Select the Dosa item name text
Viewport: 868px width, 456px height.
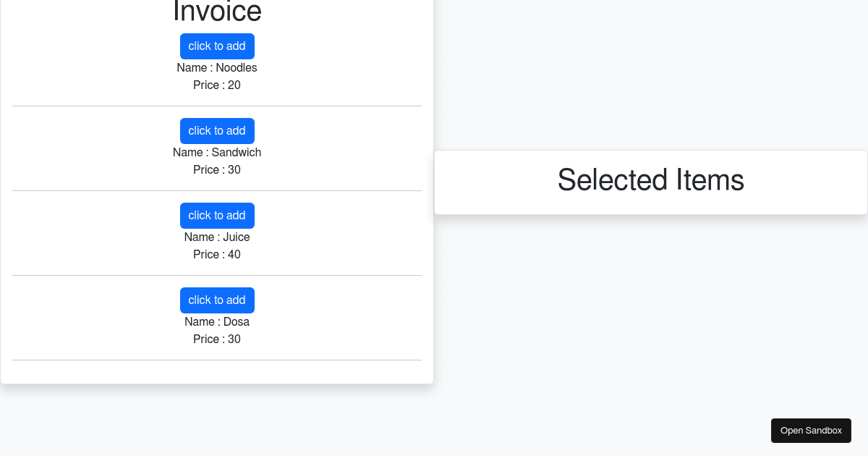(217, 321)
